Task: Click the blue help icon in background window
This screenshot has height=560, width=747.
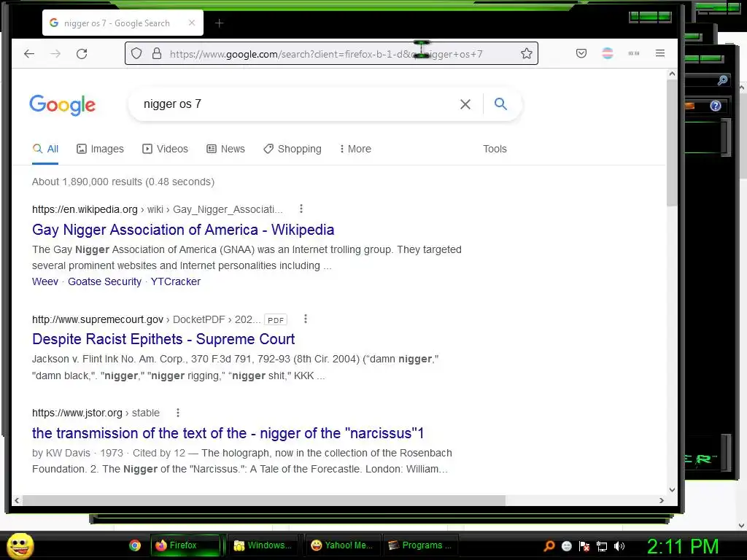Action: pyautogui.click(x=716, y=106)
